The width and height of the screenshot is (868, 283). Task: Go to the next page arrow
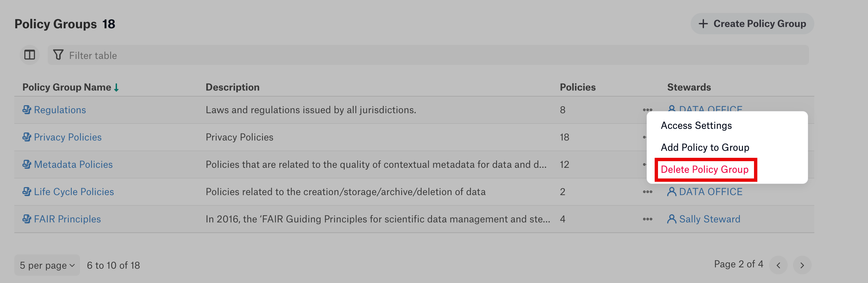pos(802,265)
